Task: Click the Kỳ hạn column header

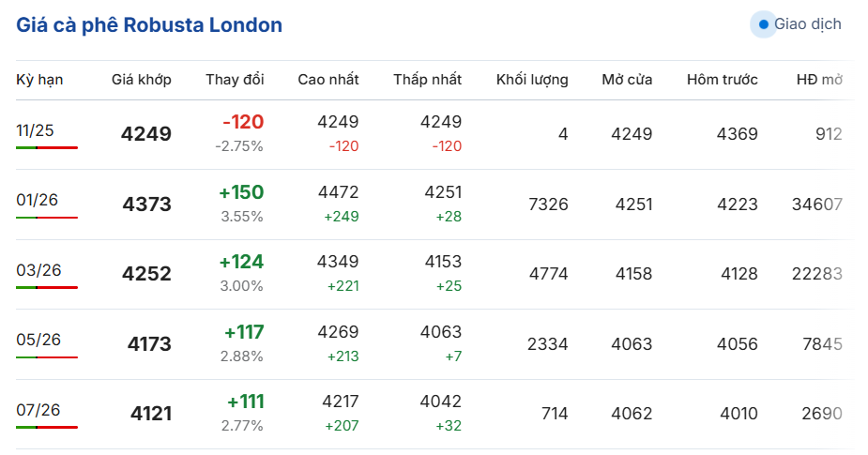Action: (39, 80)
